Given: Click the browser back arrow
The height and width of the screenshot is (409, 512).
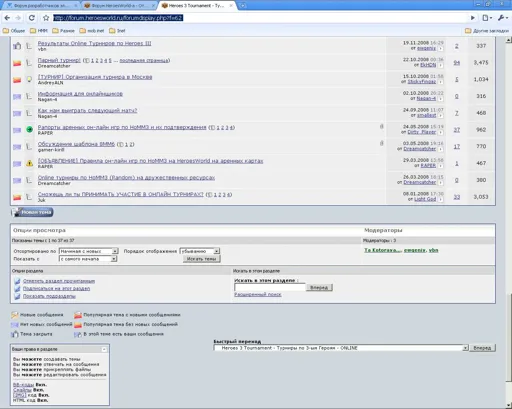Looking at the screenshot, I should (x=7, y=18).
